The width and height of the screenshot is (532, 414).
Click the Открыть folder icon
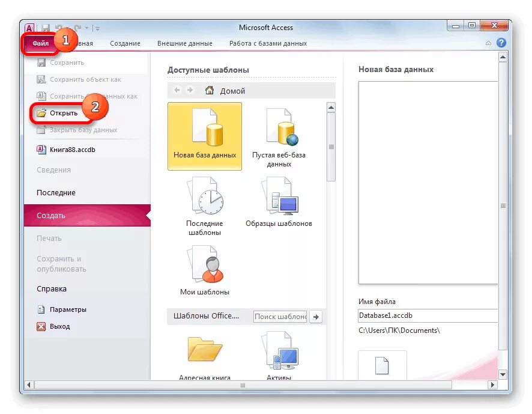click(41, 113)
